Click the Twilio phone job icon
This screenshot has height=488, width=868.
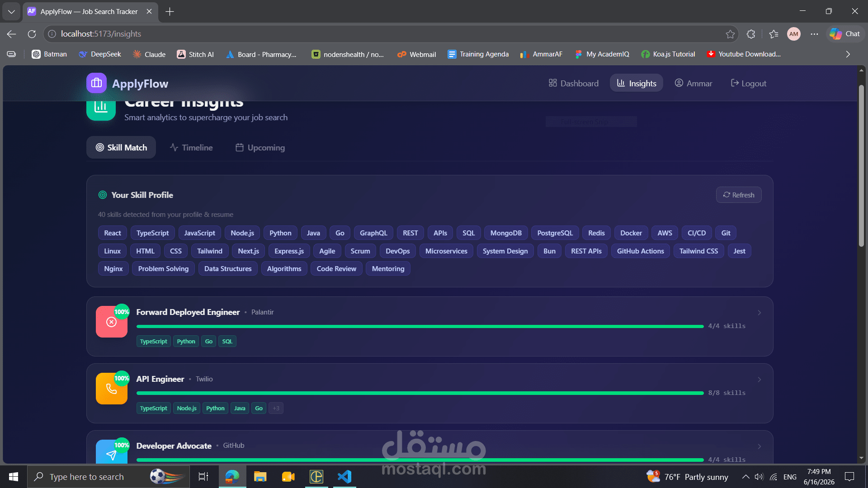(111, 389)
